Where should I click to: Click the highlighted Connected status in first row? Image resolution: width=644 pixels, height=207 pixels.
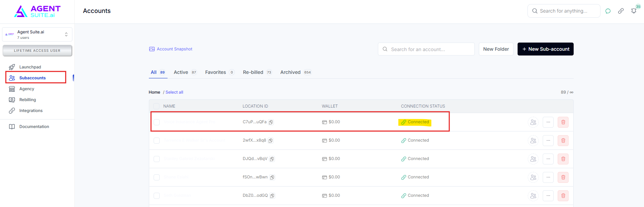(415, 122)
